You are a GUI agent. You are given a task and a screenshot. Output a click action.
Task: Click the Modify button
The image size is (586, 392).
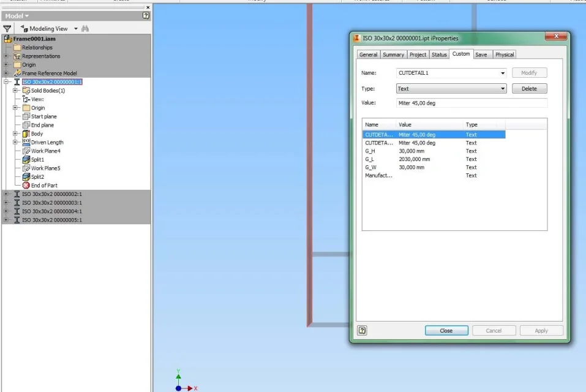[529, 73]
